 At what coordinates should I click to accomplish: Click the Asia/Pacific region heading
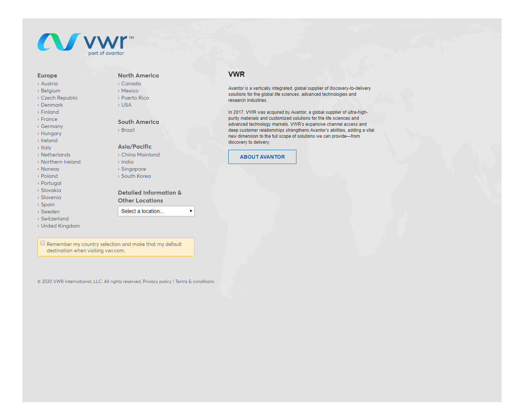coord(135,147)
